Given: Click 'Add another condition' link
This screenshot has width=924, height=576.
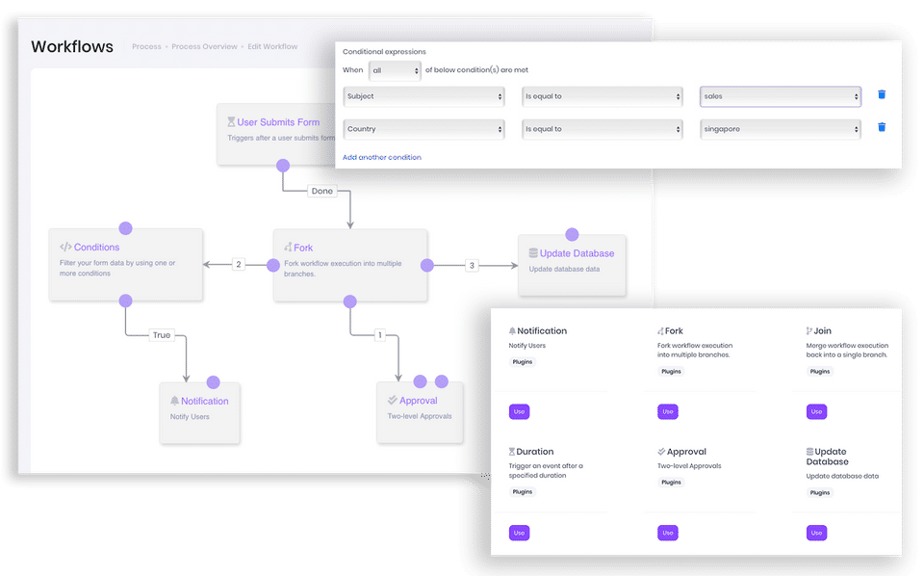Looking at the screenshot, I should [x=382, y=157].
